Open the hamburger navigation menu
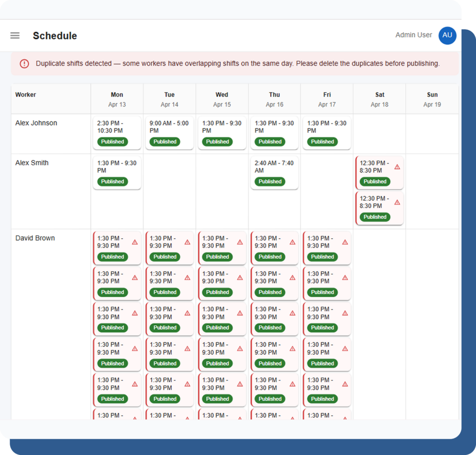Image resolution: width=476 pixels, height=455 pixels. coord(15,36)
